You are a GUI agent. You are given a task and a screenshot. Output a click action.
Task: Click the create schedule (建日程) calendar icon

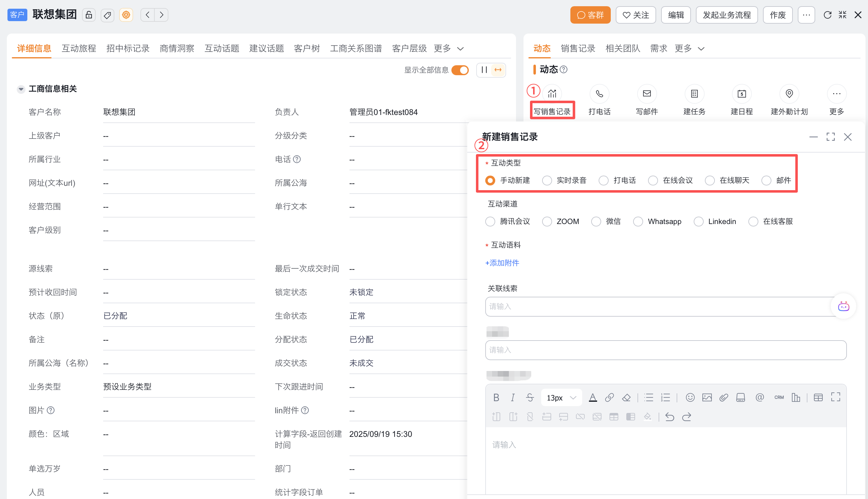742,94
